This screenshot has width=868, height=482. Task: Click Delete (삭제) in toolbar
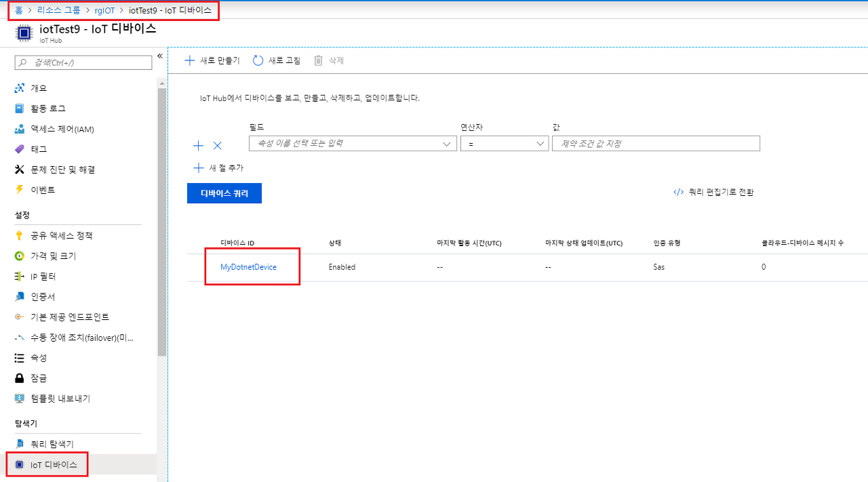point(329,60)
